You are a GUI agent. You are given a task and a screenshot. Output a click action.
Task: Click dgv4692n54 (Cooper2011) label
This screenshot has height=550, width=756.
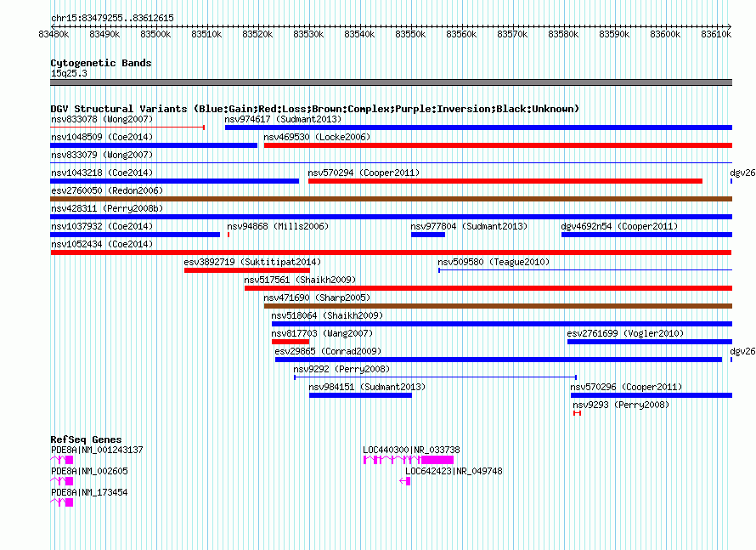pyautogui.click(x=619, y=226)
